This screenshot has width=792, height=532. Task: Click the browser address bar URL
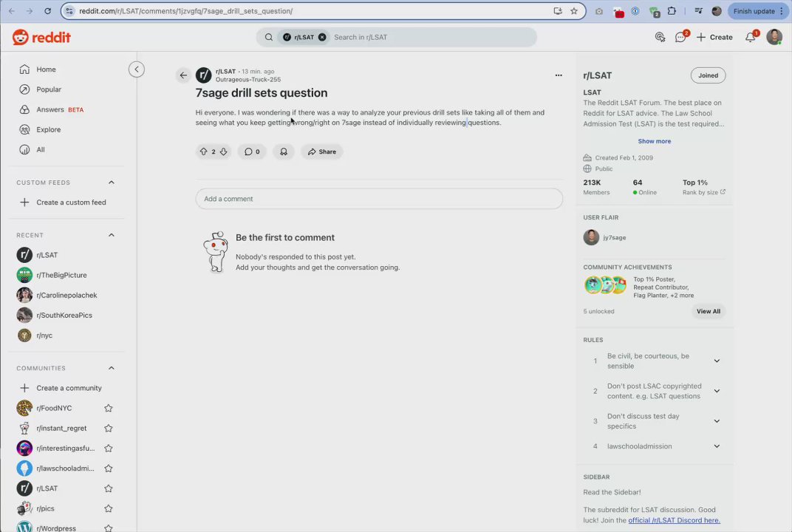186,11
